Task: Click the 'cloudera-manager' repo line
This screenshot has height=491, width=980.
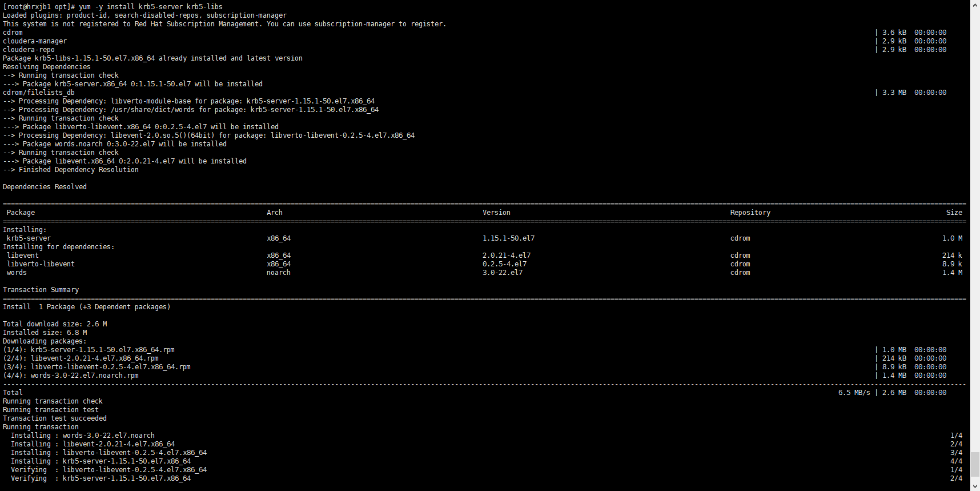Action: pyautogui.click(x=35, y=41)
